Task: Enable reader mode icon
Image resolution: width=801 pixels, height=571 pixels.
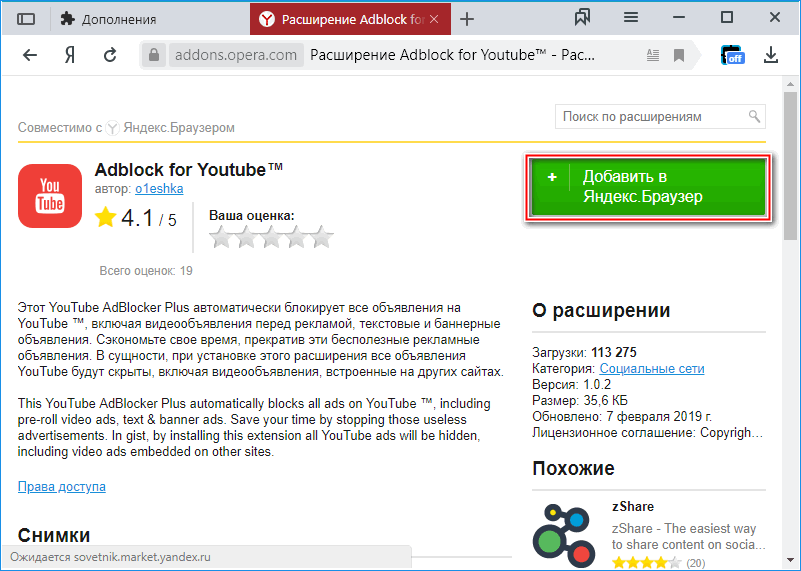Action: [652, 55]
